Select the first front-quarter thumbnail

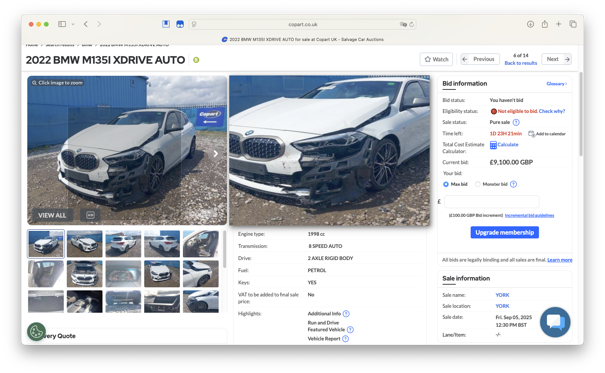[x=46, y=244]
